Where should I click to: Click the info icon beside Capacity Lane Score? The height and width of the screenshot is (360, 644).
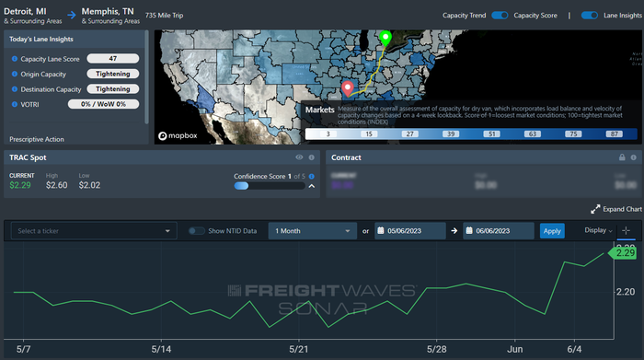(15, 59)
